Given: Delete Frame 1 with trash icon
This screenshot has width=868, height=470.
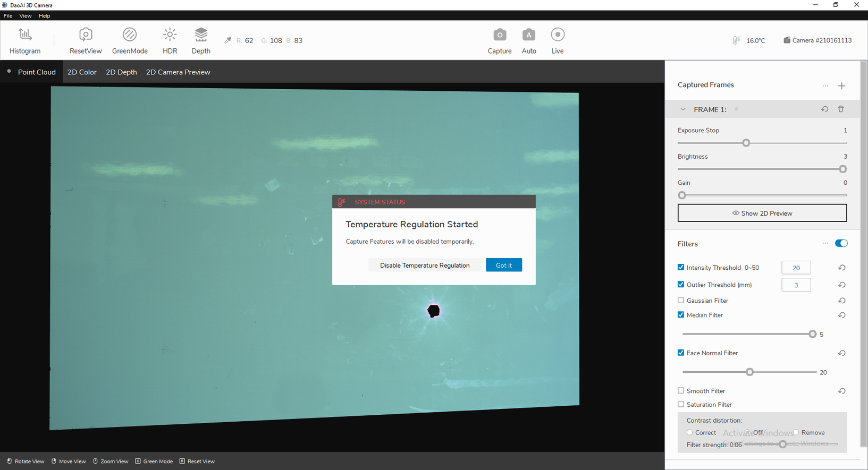Looking at the screenshot, I should point(840,109).
